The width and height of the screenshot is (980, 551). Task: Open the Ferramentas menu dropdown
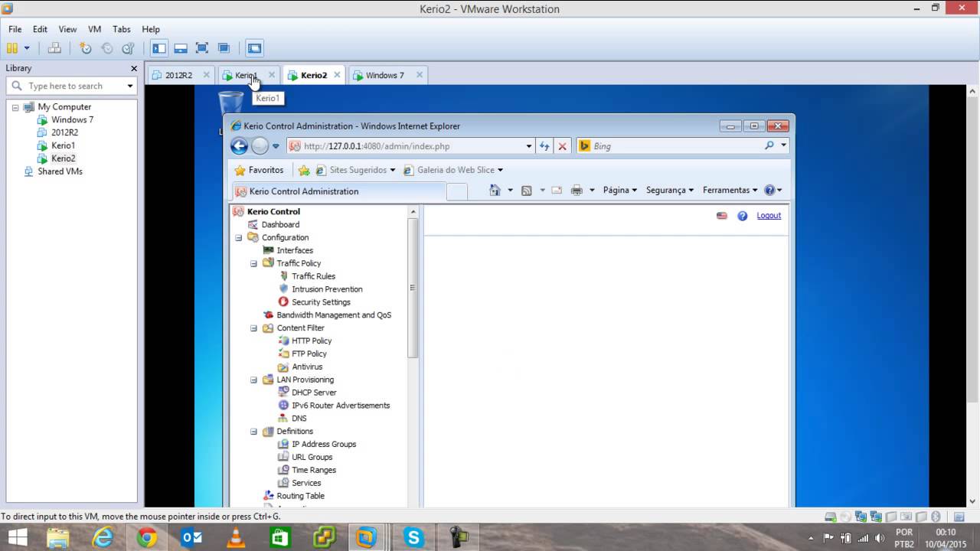[x=730, y=191]
